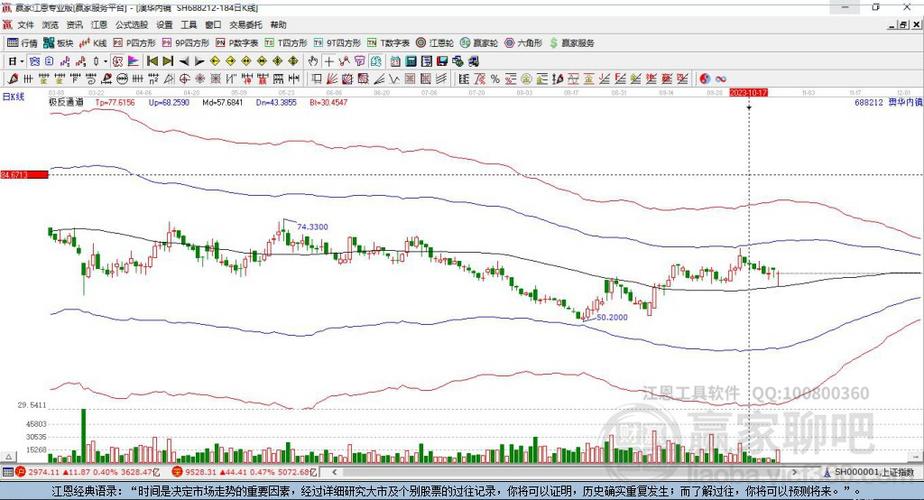924x500 pixels.
Task: Select the Gann fan lines icon
Action: (332, 78)
